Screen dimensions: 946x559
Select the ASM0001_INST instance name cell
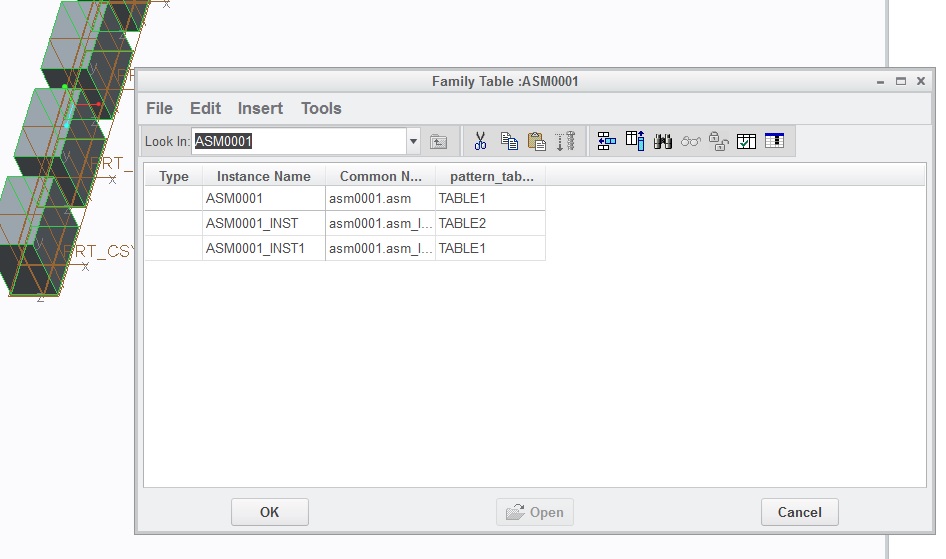click(x=264, y=223)
